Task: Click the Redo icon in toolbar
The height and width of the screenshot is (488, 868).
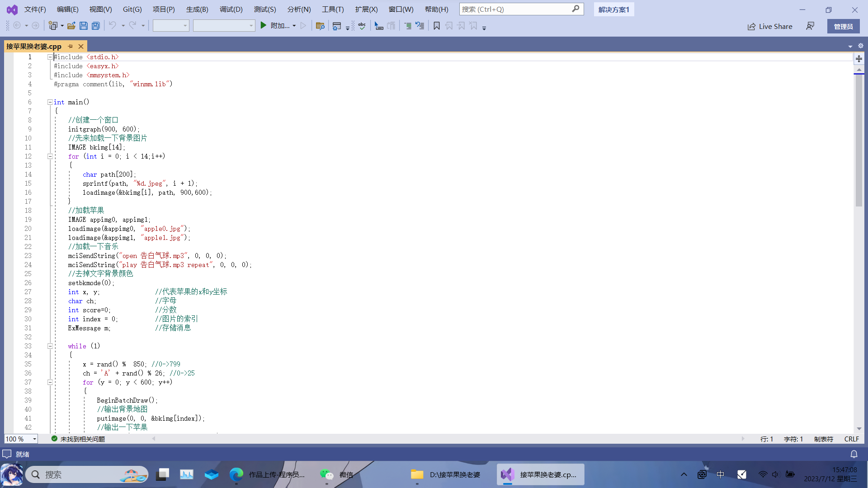Action: 132,26
